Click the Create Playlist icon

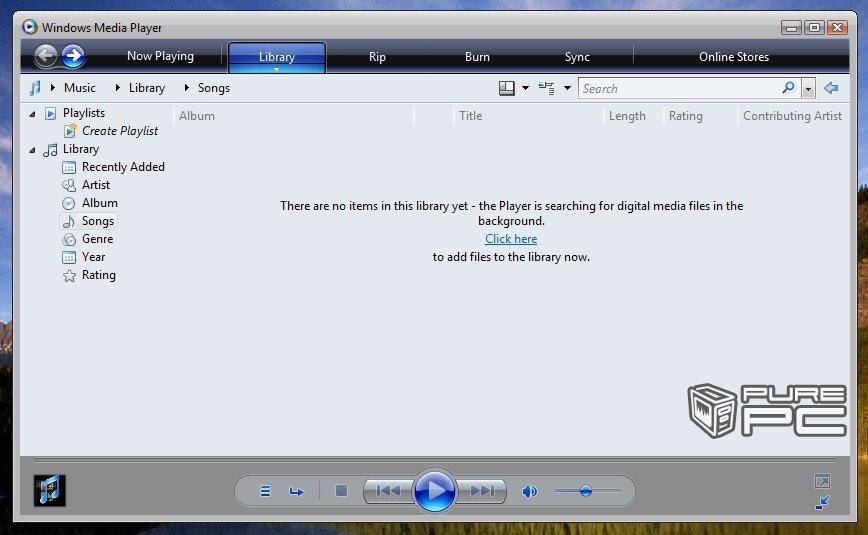pos(70,131)
